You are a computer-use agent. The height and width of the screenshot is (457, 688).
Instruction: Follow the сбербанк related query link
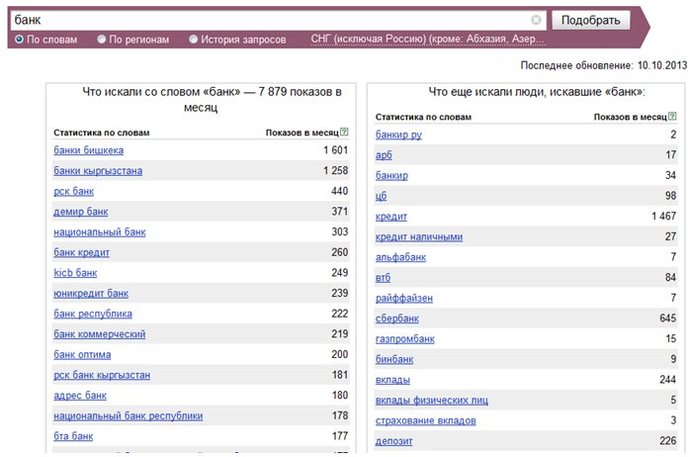(397, 318)
